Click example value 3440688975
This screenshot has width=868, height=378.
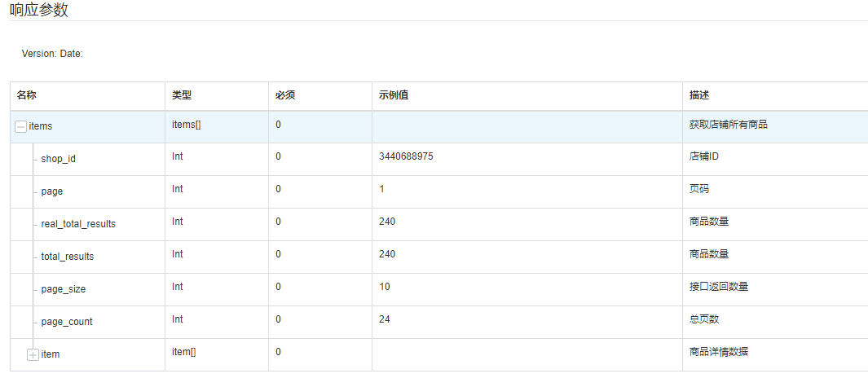pos(407,156)
